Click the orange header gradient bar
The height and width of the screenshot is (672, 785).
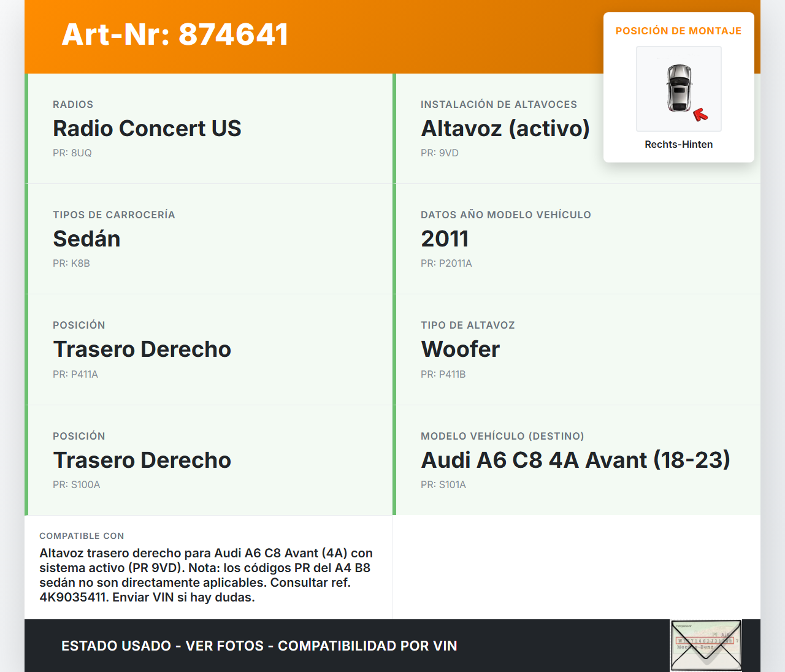click(429, 36)
